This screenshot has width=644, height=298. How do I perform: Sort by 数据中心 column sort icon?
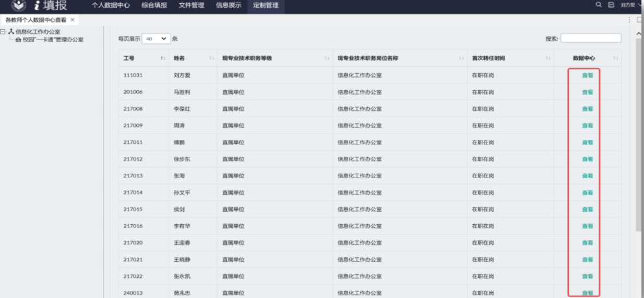pyautogui.click(x=615, y=58)
